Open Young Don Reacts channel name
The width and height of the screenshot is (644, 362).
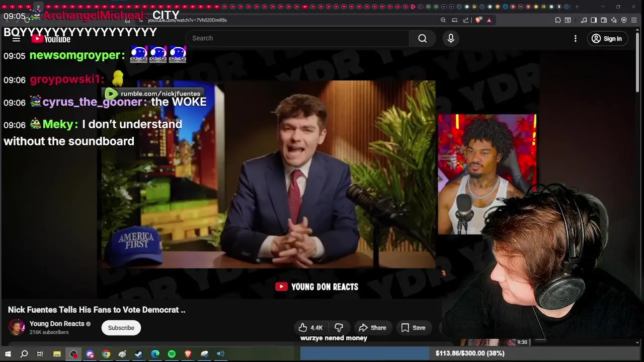point(57,324)
